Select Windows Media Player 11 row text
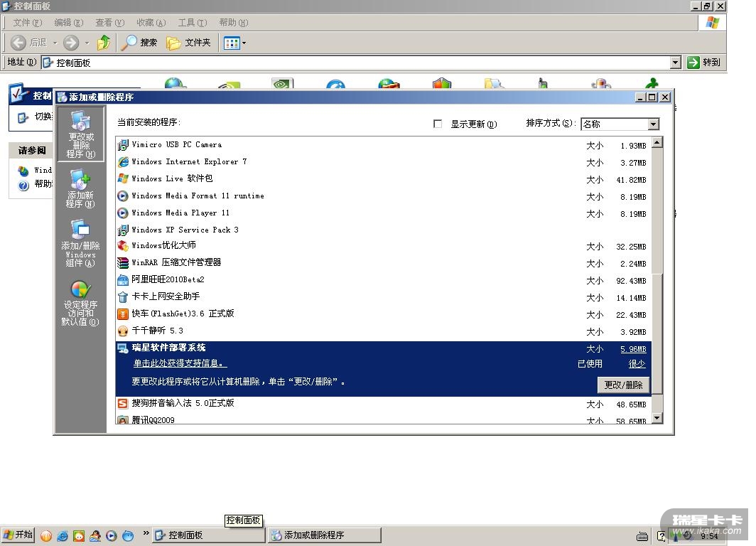 click(180, 213)
